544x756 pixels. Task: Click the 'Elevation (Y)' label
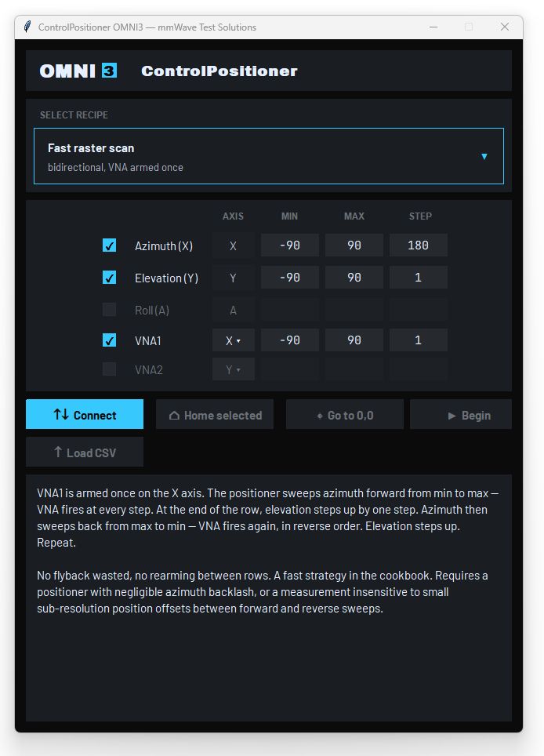(x=167, y=278)
